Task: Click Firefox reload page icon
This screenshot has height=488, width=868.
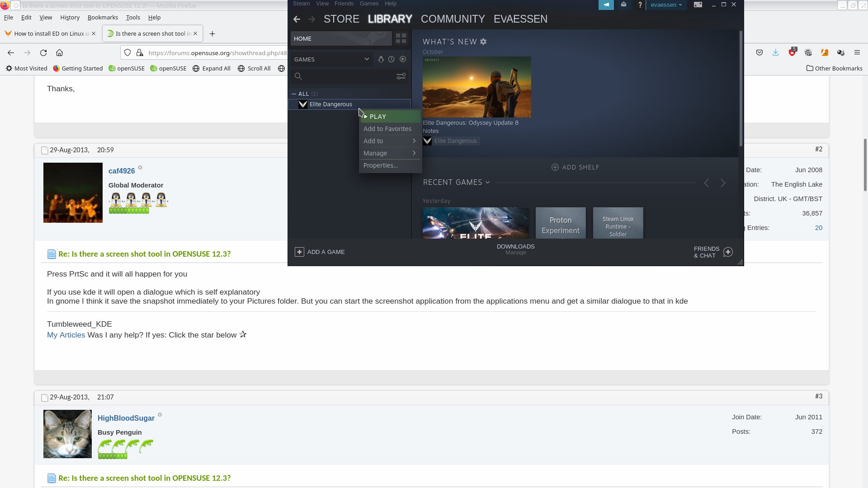Action: pyautogui.click(x=43, y=53)
